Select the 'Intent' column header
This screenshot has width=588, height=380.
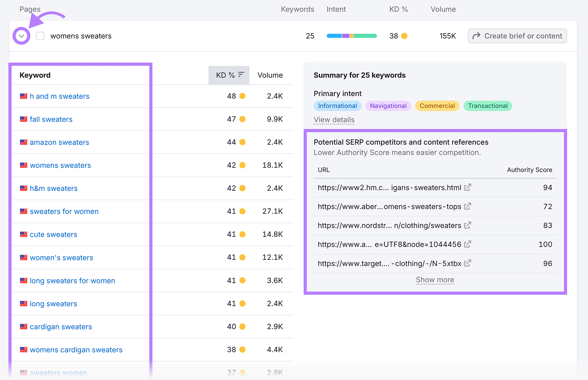click(x=336, y=9)
